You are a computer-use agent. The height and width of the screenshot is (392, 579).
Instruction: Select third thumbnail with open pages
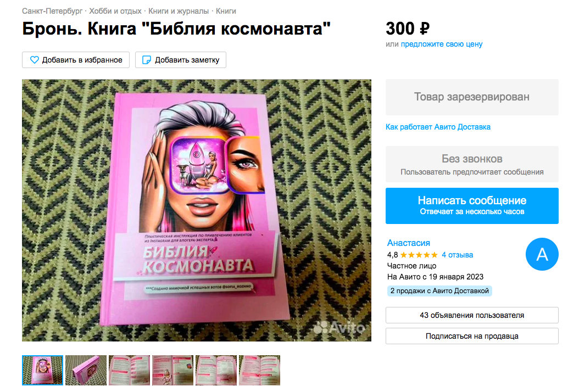tap(129, 370)
